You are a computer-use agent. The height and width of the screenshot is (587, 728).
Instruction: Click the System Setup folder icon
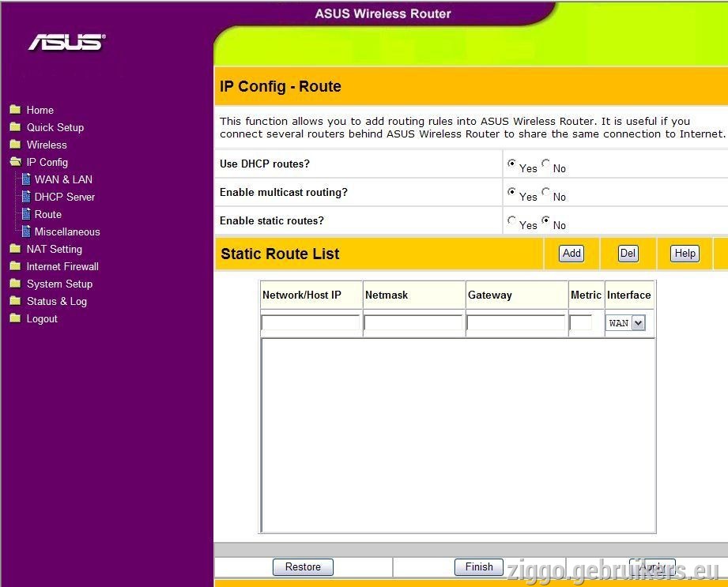coord(15,284)
